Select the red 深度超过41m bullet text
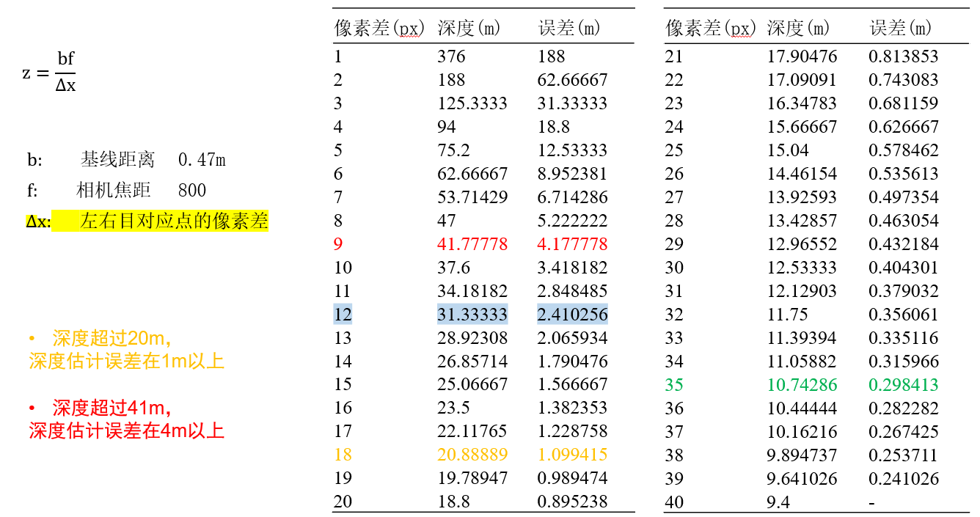980x517 pixels. pyautogui.click(x=111, y=408)
